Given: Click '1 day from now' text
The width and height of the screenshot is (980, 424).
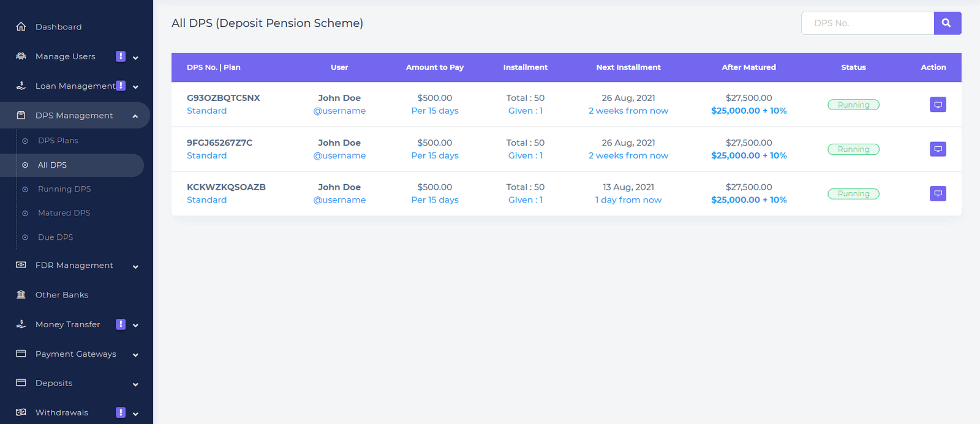Looking at the screenshot, I should [628, 200].
